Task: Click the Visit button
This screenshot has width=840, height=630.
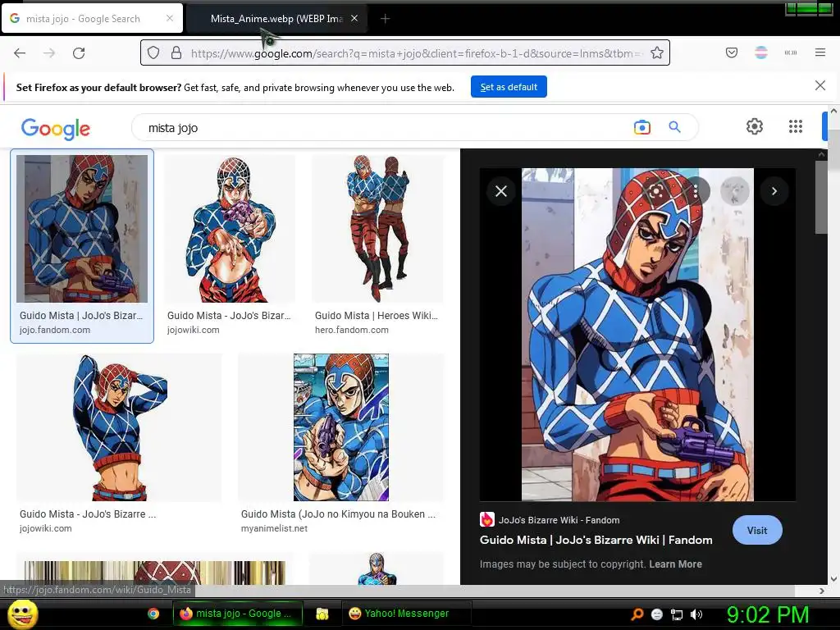Action: (757, 531)
